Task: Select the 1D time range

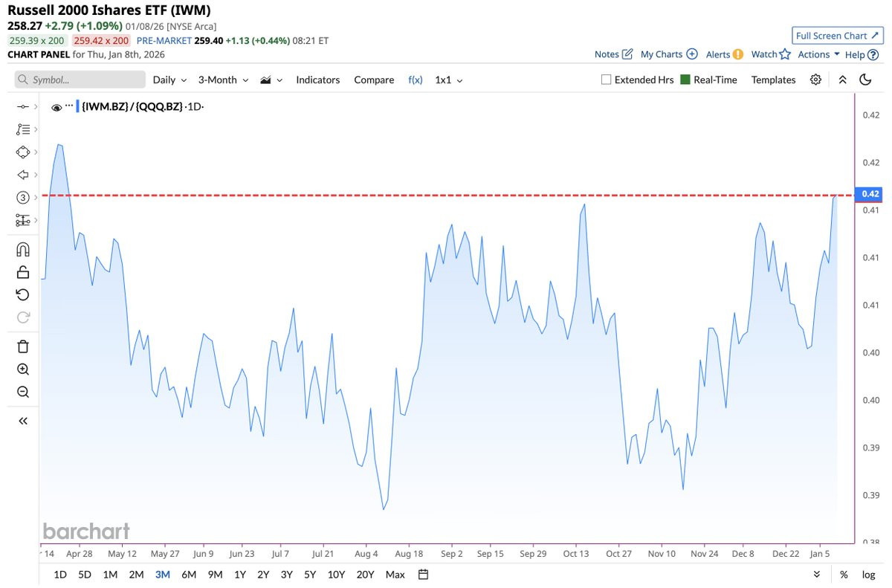Action: click(60, 574)
